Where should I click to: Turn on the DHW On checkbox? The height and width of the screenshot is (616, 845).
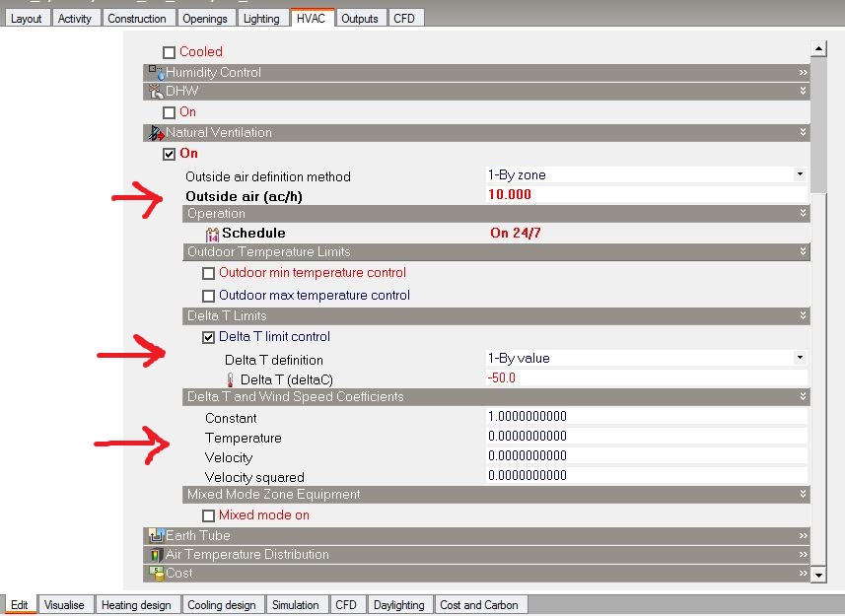pos(170,112)
